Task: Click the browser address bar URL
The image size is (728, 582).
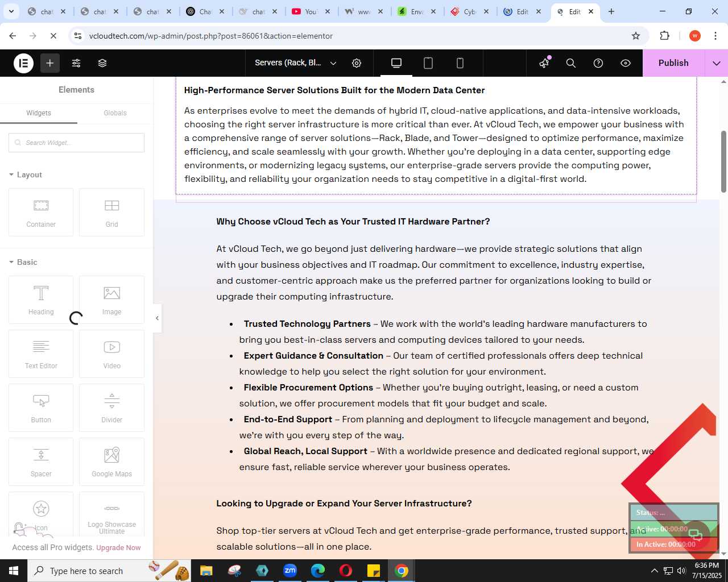Action: [211, 36]
